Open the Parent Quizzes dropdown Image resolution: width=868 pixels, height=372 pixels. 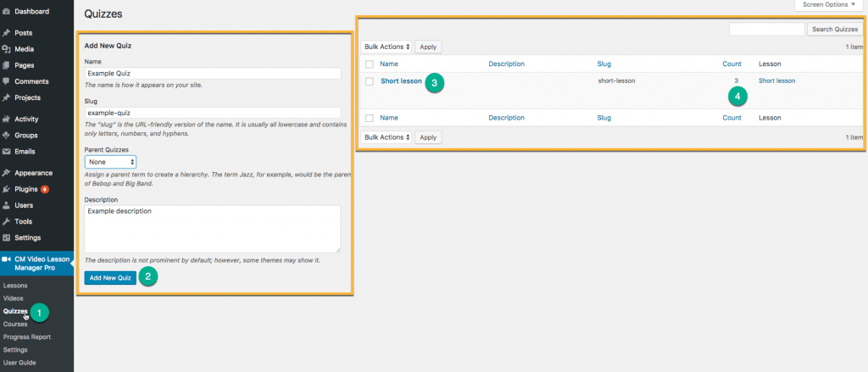(110, 161)
